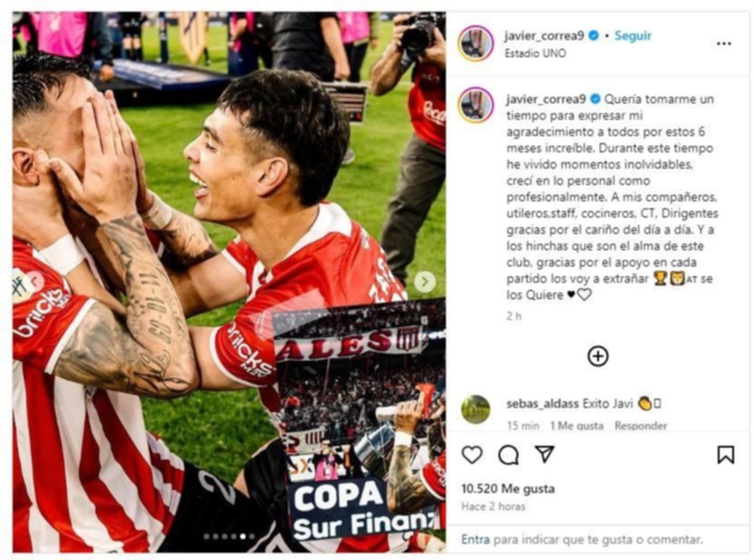This screenshot has width=754, height=560.
Task: Open the comment speech bubble icon
Action: tap(508, 455)
